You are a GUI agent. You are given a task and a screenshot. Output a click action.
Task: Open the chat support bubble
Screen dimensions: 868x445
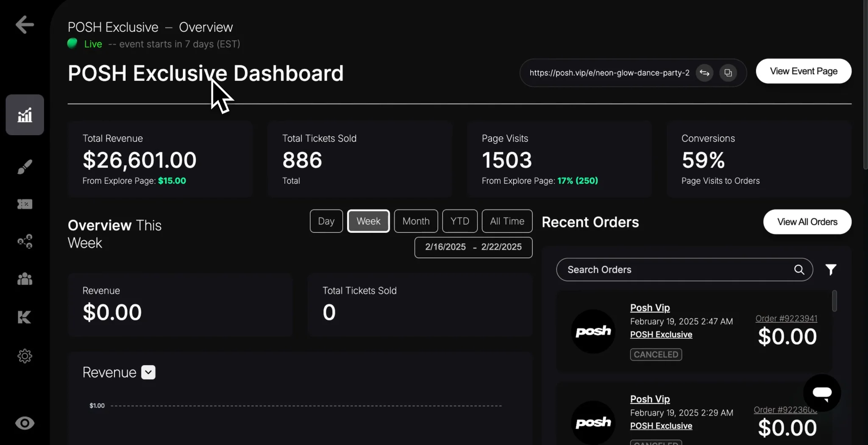(x=822, y=392)
